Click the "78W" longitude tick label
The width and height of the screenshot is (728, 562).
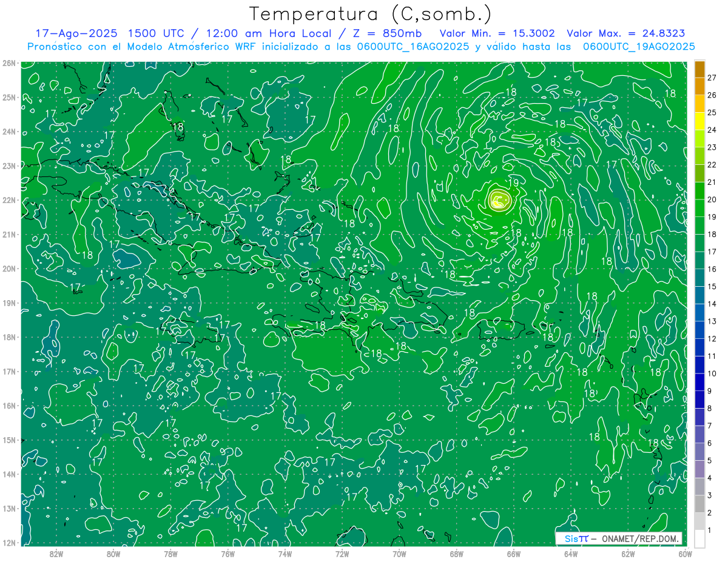pyautogui.click(x=170, y=554)
